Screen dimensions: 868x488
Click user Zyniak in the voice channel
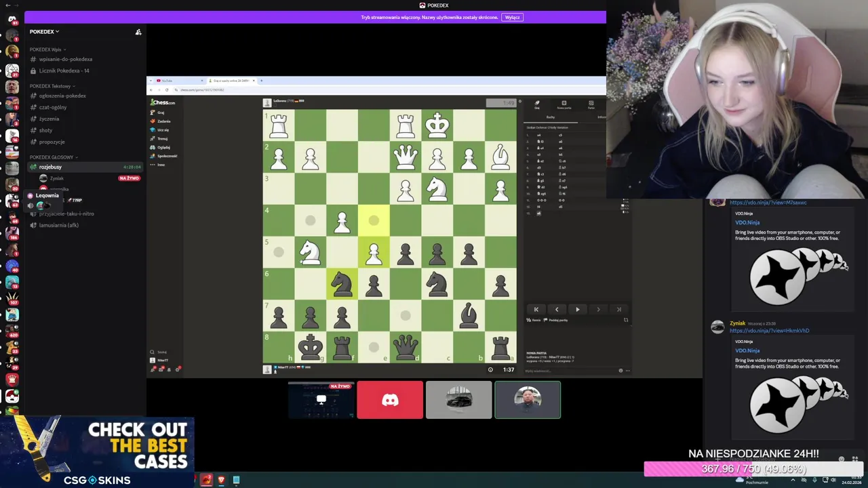click(x=56, y=178)
